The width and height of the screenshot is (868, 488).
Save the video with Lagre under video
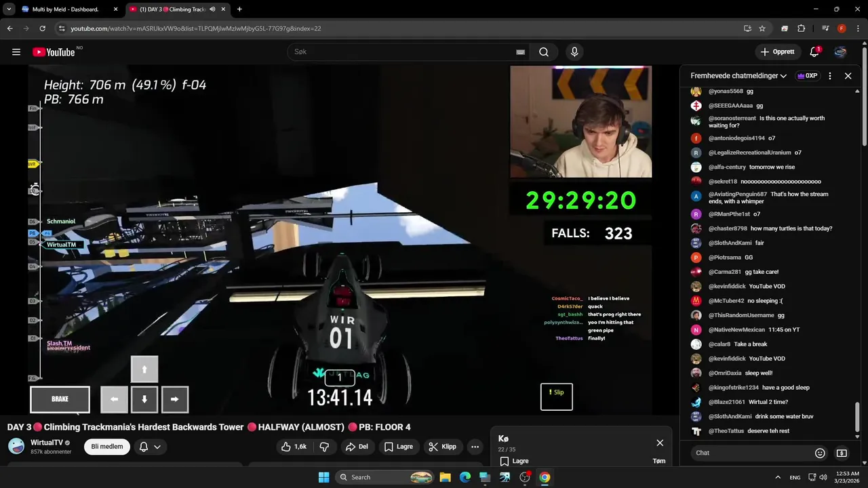click(x=398, y=447)
